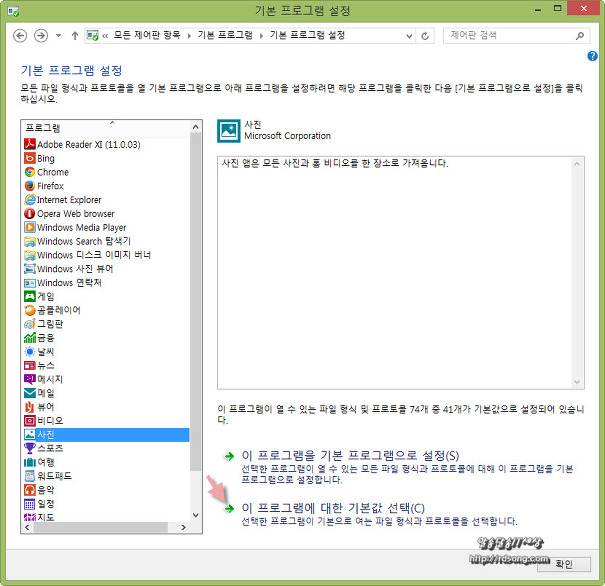The width and height of the screenshot is (605, 586).
Task: Click the 프로그램 column header to sort
Action: pos(100,129)
